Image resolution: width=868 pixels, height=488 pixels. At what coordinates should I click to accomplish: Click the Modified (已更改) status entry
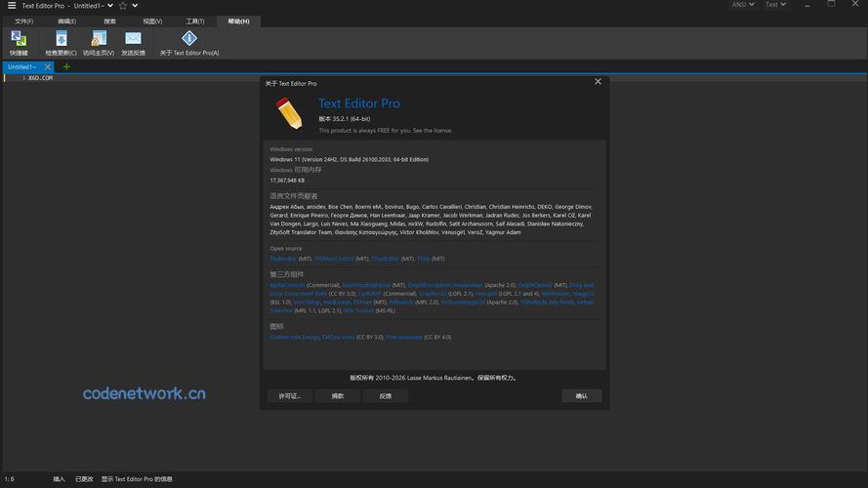tap(84, 479)
